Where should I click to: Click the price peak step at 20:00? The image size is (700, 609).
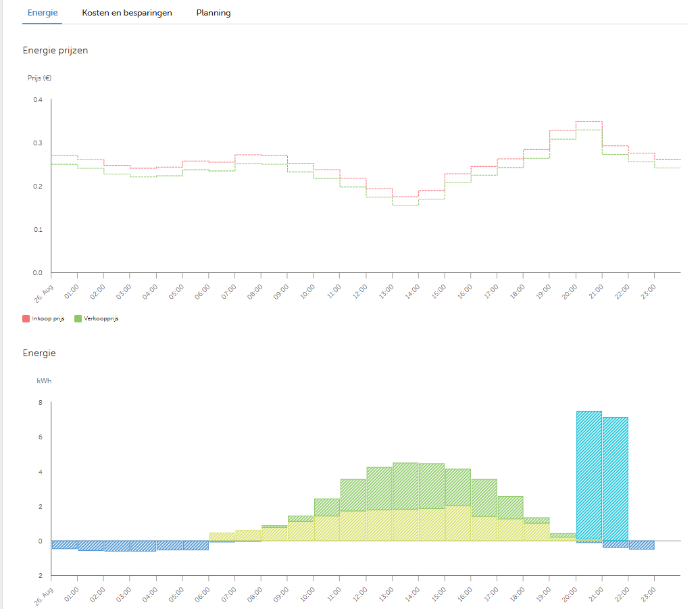pos(589,122)
